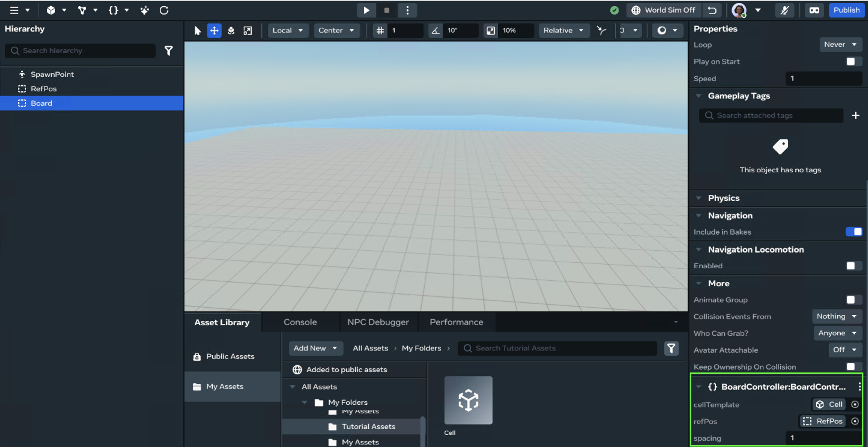Open the Who Can Grab dropdown
Viewport: 868px width, 447px height.
point(837,333)
